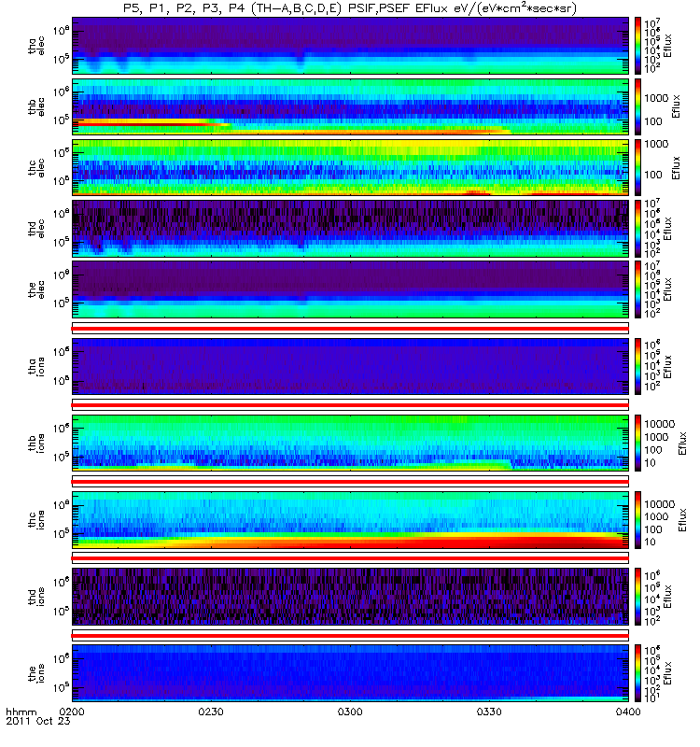
Task: Select the the elec spectrogram panel
Action: (x=350, y=289)
